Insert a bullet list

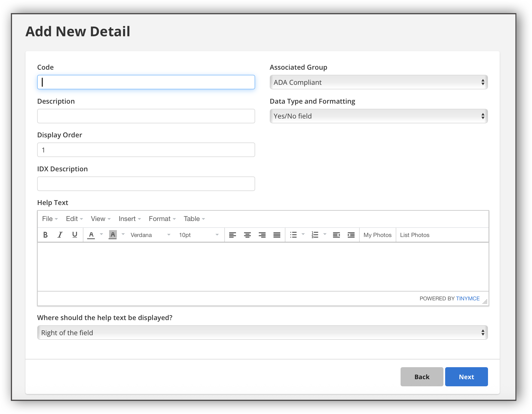tap(293, 235)
